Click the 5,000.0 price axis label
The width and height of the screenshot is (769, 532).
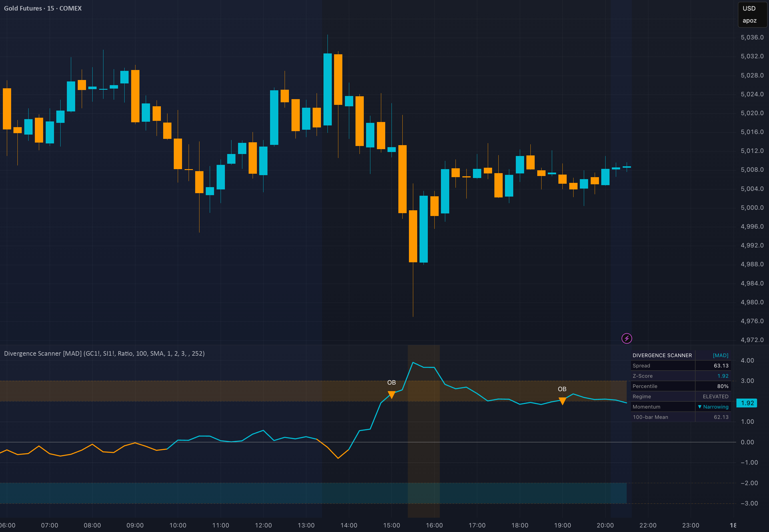point(752,208)
